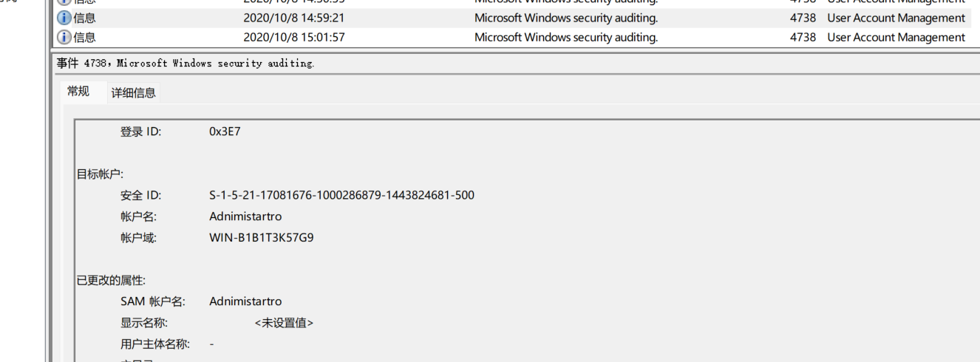The width and height of the screenshot is (980, 362).
Task: Select event row dated 2020/10/8 15:01:57
Action: coord(511,37)
